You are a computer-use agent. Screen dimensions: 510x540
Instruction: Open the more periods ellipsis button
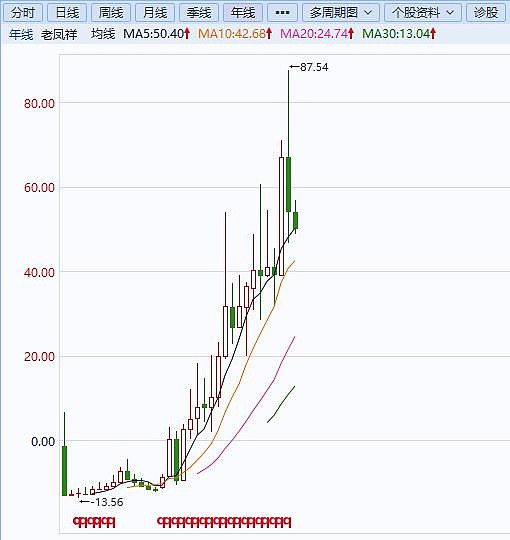[x=282, y=13]
